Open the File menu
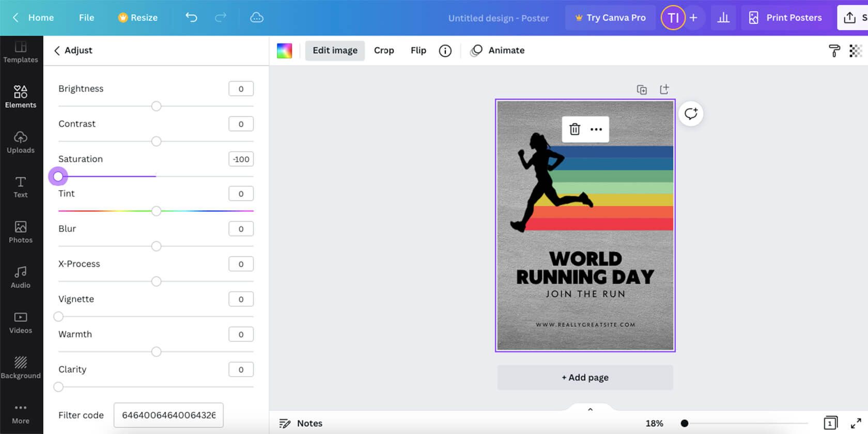This screenshot has height=434, width=868. [86, 18]
